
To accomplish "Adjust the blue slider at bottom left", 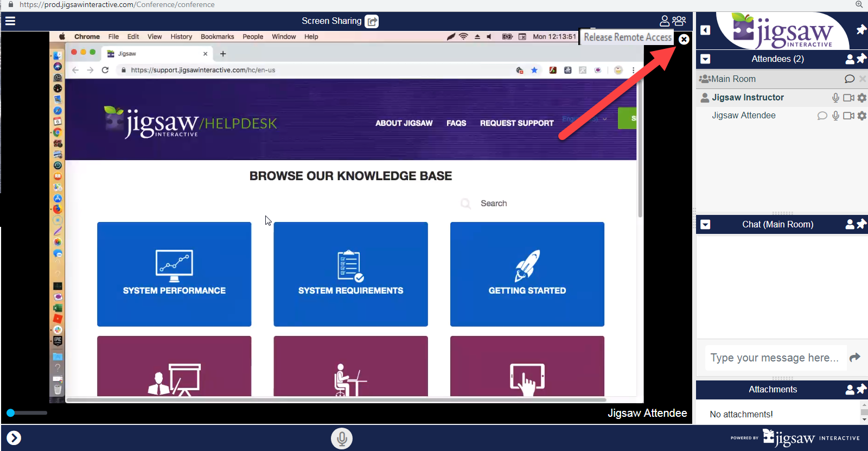I will point(10,413).
